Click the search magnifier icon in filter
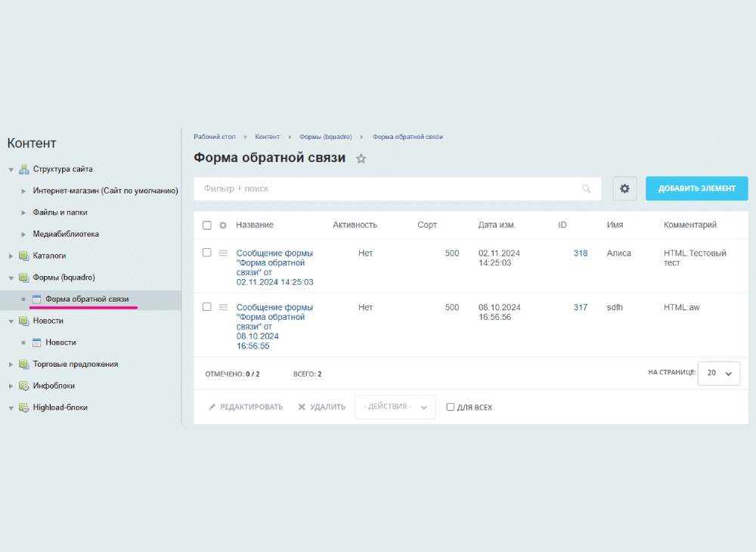Viewport: 756px width, 552px height. (x=586, y=188)
